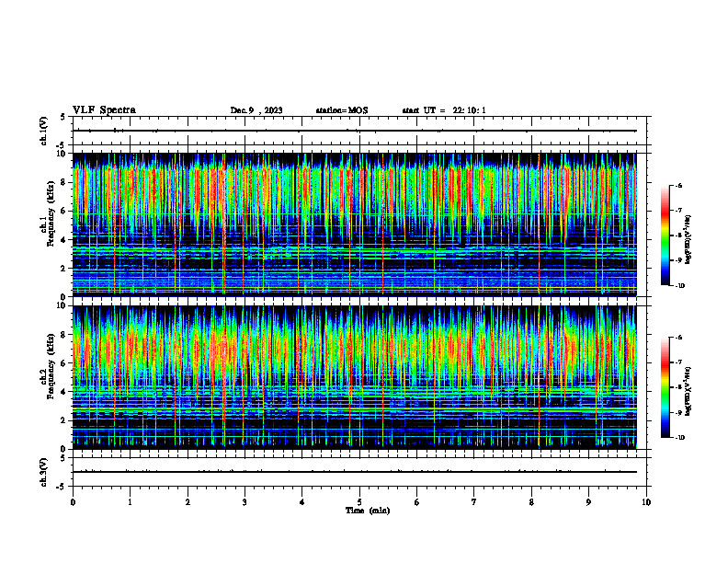The width and height of the screenshot is (728, 563).
Task: Select the "2" kHz tick on ch.2 axis
Action: point(64,420)
